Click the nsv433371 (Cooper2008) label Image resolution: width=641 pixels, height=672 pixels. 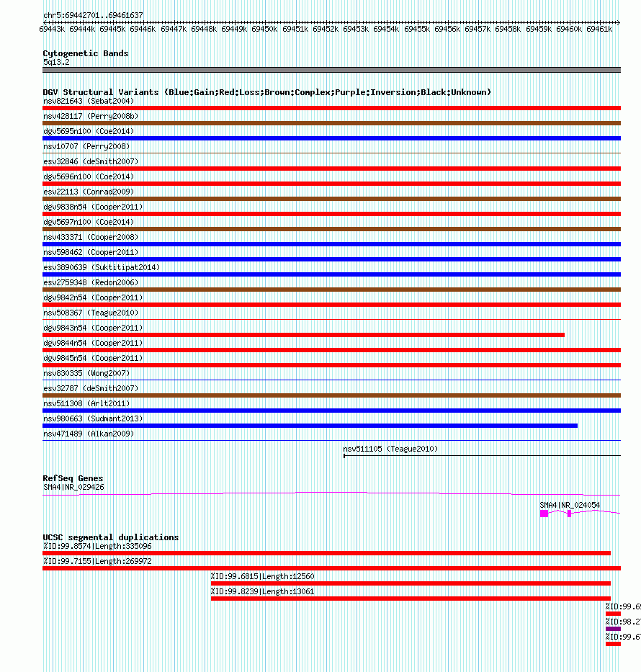pyautogui.click(x=91, y=237)
